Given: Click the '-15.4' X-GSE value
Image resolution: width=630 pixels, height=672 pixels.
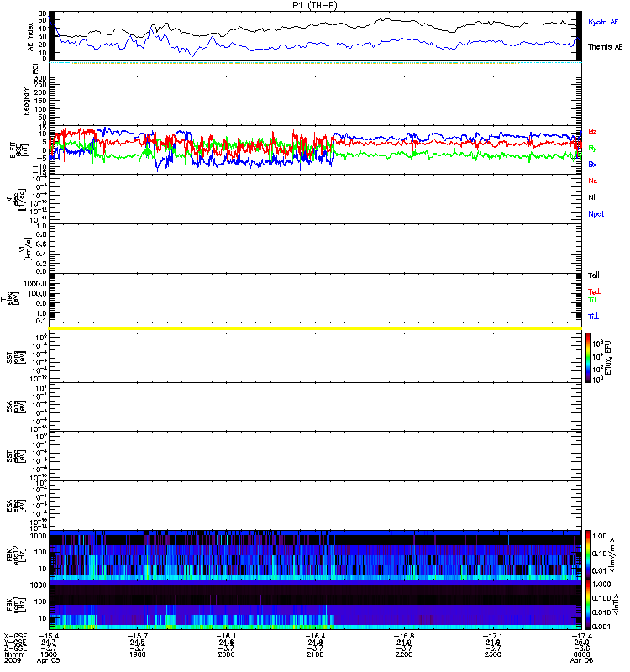Looking at the screenshot, I should 49,636.
